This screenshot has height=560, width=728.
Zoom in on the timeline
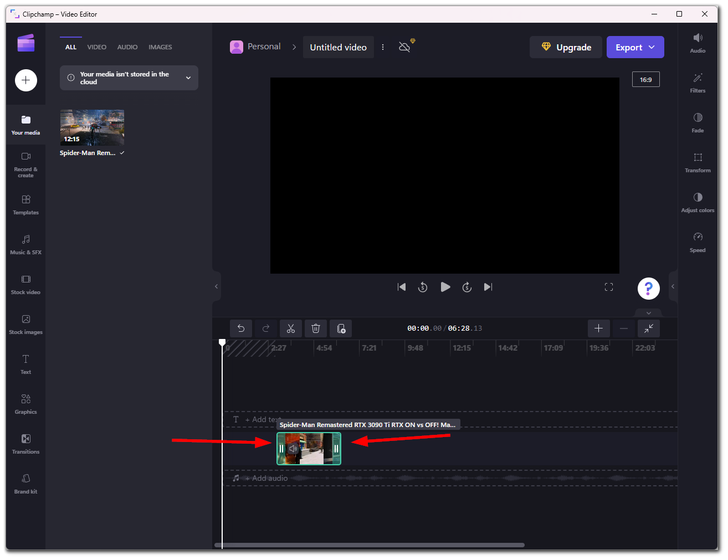pyautogui.click(x=598, y=328)
